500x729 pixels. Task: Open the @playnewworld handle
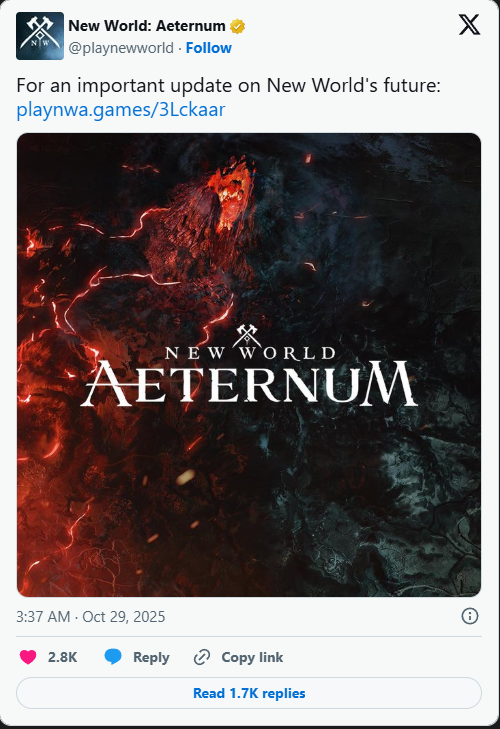tap(121, 48)
